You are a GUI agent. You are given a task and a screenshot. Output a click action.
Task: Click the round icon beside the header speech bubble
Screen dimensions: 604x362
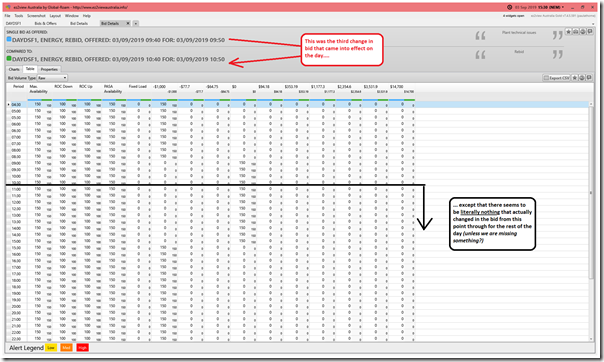(x=583, y=32)
